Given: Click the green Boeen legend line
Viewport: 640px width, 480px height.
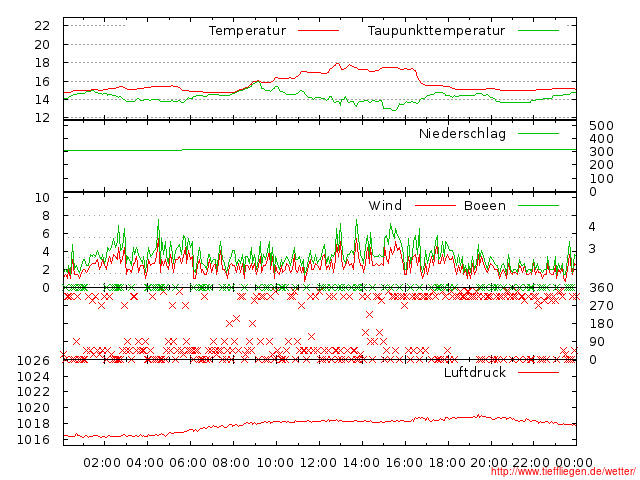Looking at the screenshot, I should pos(538,205).
